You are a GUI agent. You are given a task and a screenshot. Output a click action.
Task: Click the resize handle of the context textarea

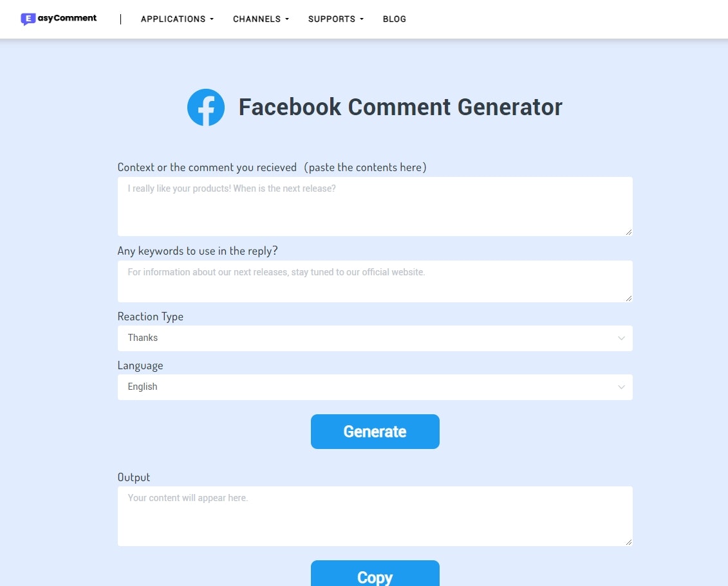(628, 232)
